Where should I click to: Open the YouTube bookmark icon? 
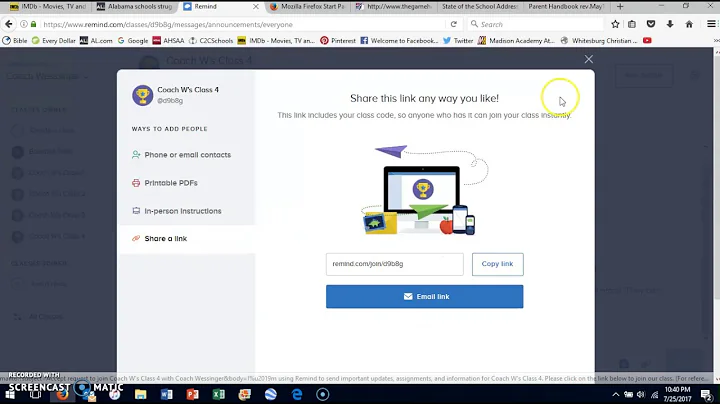647,40
